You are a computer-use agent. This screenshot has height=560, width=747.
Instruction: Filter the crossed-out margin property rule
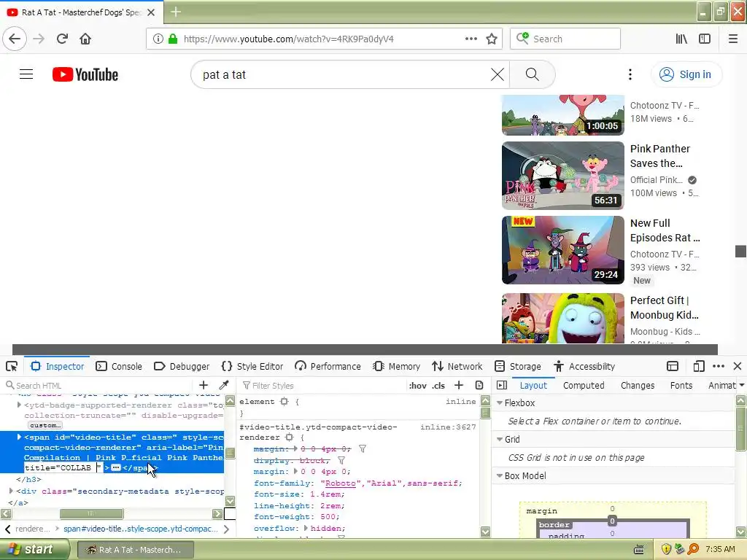(363, 449)
